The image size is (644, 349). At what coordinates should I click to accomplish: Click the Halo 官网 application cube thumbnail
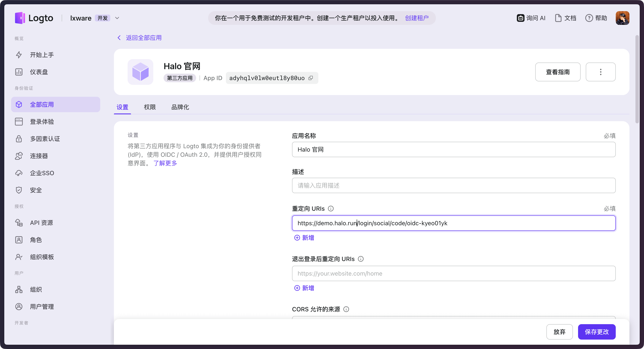pyautogui.click(x=140, y=72)
